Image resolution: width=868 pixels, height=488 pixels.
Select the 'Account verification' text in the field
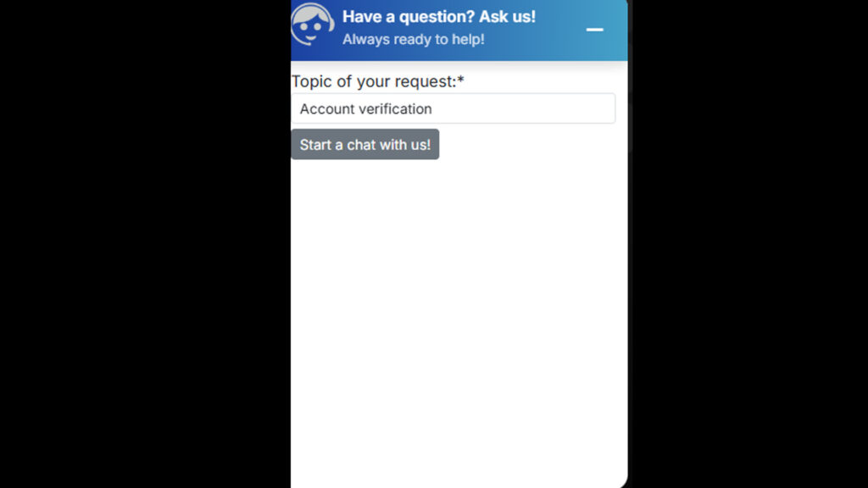tap(365, 109)
